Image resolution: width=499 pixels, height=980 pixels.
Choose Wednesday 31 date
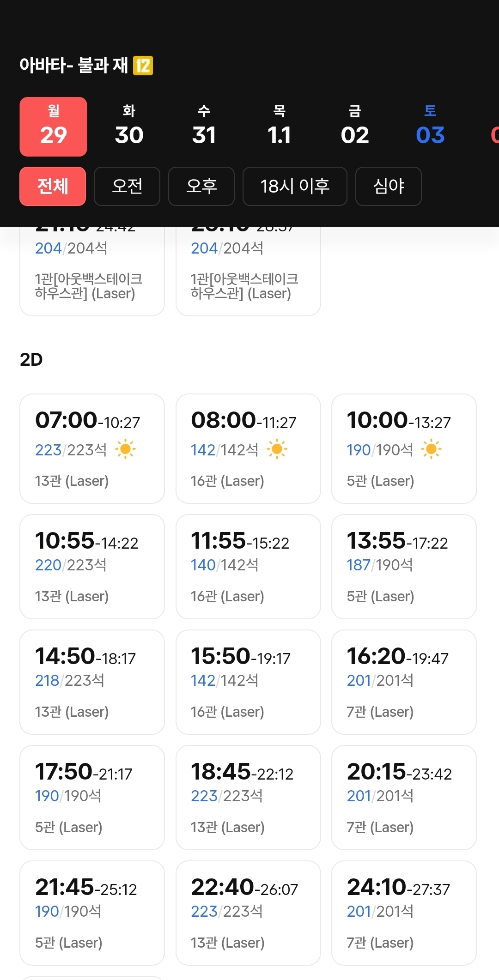204,127
